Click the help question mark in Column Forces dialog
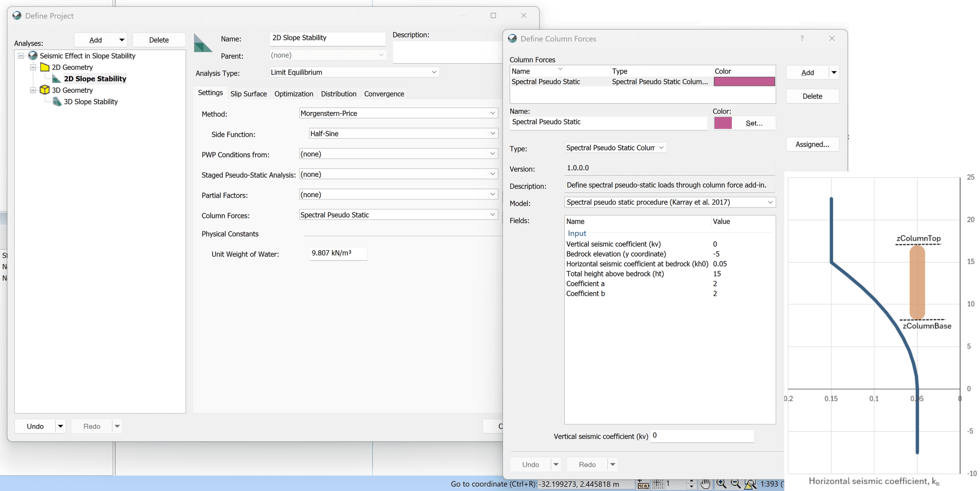Screen dimensions: 980x491 click(802, 38)
